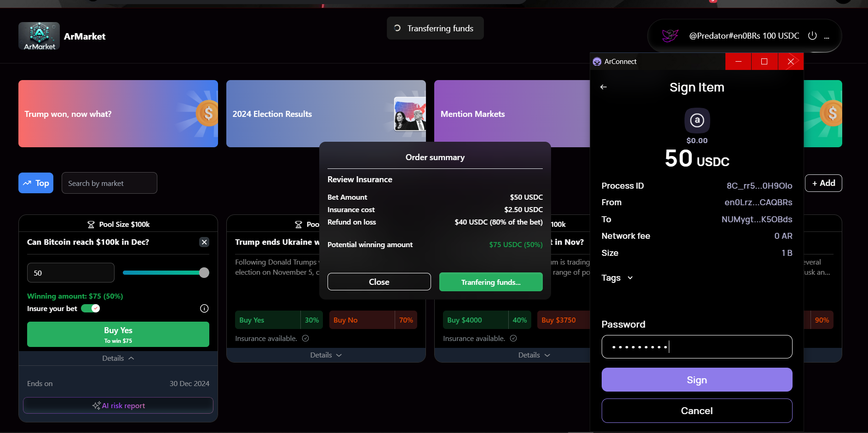Click the spinner in Transferring funds toast
Screen dimensions: 868x433
pos(397,28)
